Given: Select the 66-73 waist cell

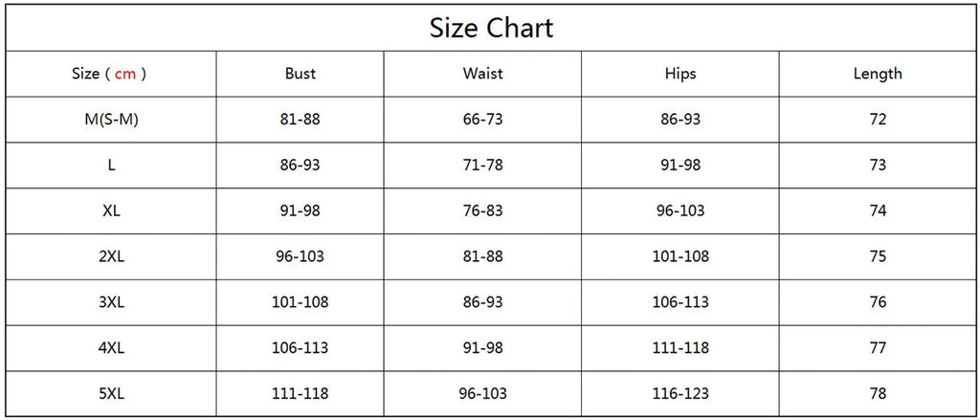Looking at the screenshot, I should (482, 120).
